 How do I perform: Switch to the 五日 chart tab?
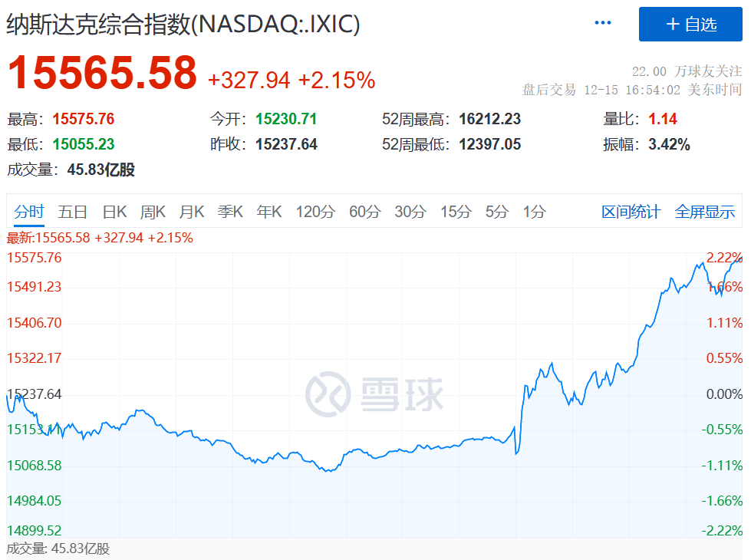coord(72,212)
